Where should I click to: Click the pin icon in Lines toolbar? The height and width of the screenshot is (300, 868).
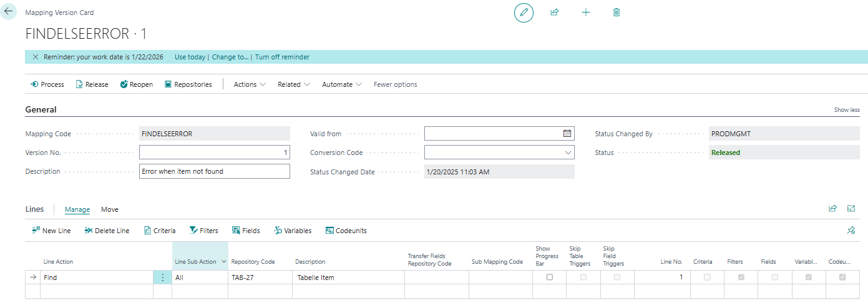pos(851,231)
